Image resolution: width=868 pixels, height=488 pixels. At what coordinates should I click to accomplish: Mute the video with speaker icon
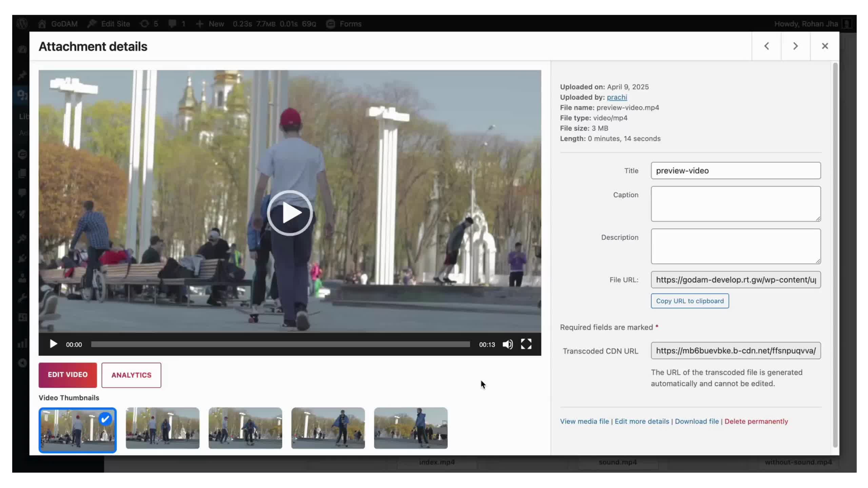click(x=508, y=344)
